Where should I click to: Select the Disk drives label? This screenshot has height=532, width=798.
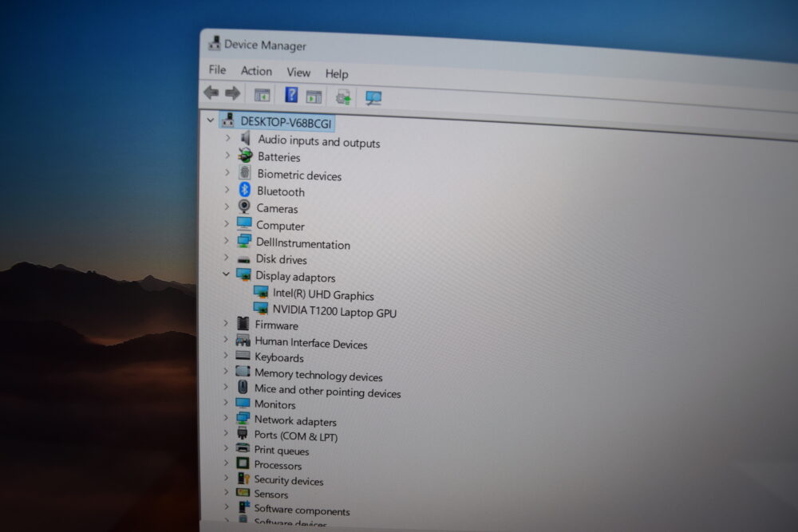pyautogui.click(x=282, y=259)
